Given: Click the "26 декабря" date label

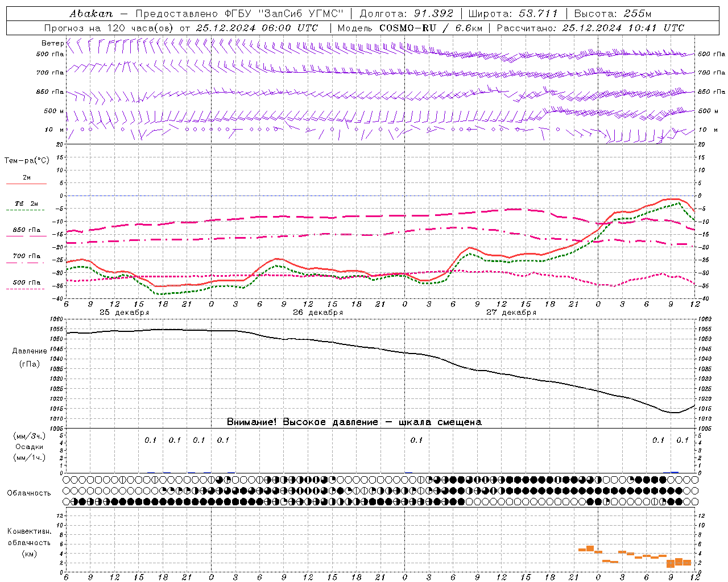Looking at the screenshot, I should pos(318,313).
